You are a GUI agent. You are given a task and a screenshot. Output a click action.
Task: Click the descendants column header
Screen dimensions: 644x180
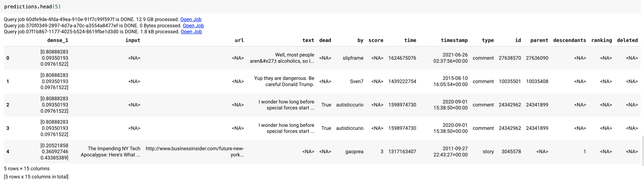click(x=570, y=40)
